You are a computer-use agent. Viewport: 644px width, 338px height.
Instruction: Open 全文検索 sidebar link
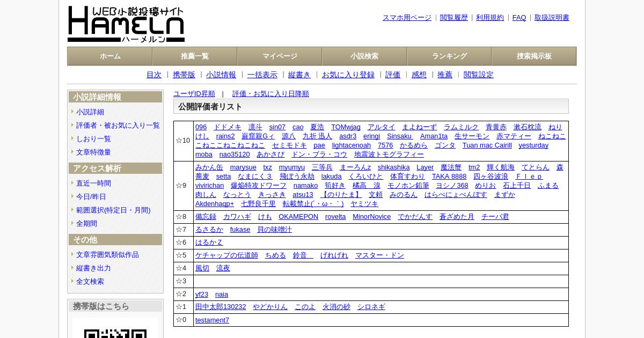click(90, 282)
